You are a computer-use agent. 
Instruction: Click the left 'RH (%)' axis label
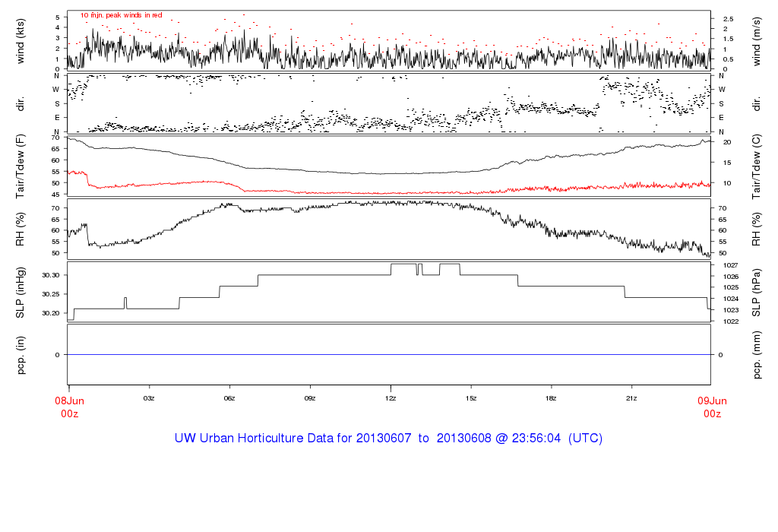tap(21, 230)
